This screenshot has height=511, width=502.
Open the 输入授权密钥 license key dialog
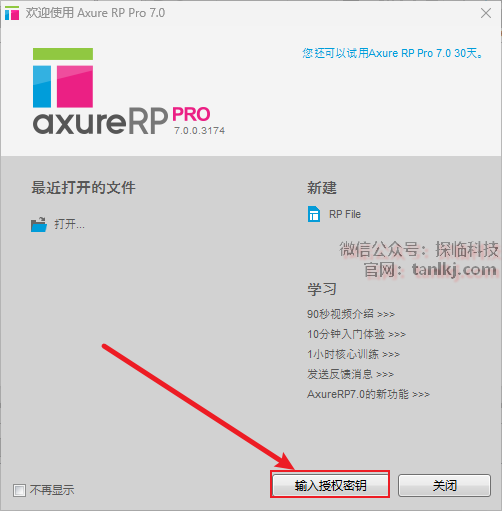coord(330,485)
